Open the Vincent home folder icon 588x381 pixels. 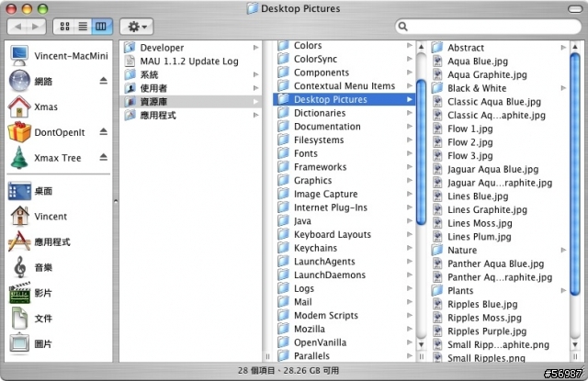(x=20, y=216)
